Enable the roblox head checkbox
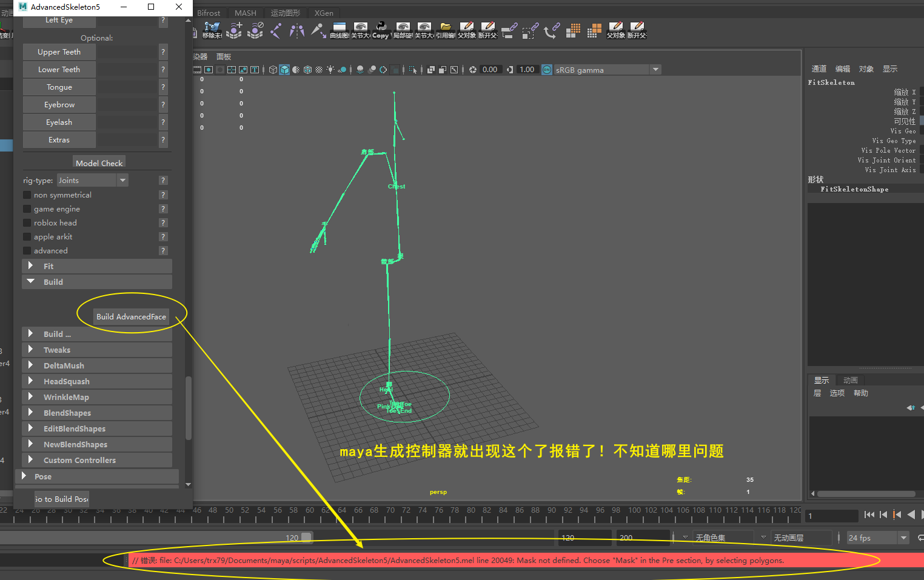 (x=27, y=222)
